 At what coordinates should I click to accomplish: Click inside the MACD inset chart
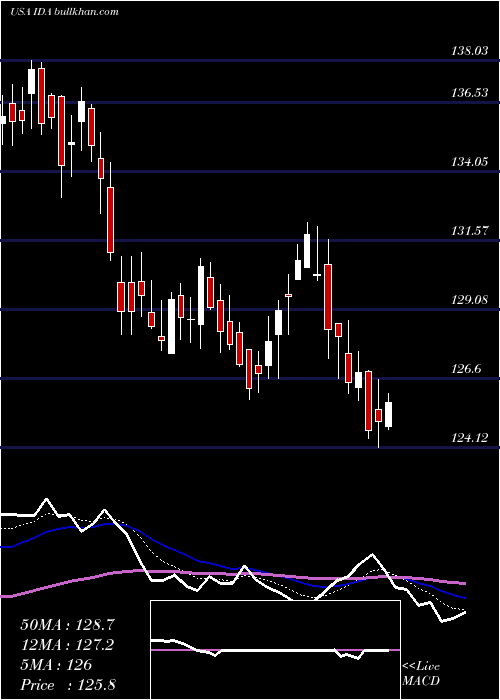[275, 650]
